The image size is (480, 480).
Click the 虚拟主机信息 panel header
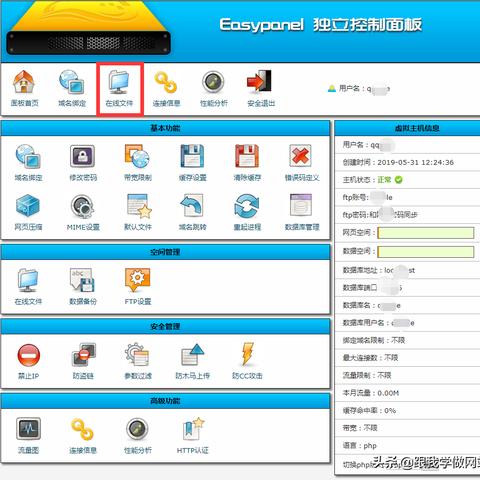click(x=407, y=128)
